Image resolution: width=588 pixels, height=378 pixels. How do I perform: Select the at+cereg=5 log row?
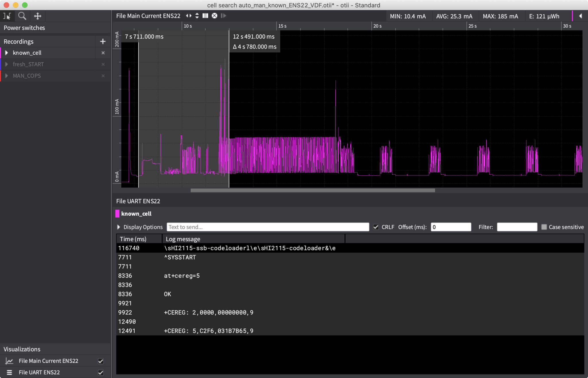[350, 276]
